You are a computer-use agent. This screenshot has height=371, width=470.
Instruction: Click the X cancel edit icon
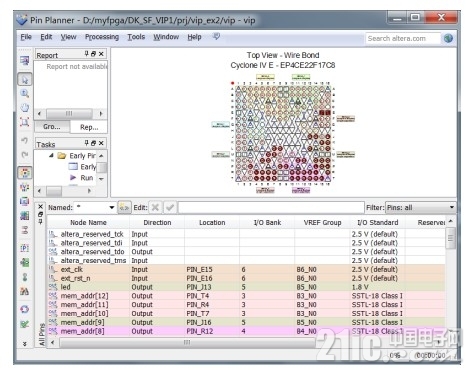click(155, 207)
